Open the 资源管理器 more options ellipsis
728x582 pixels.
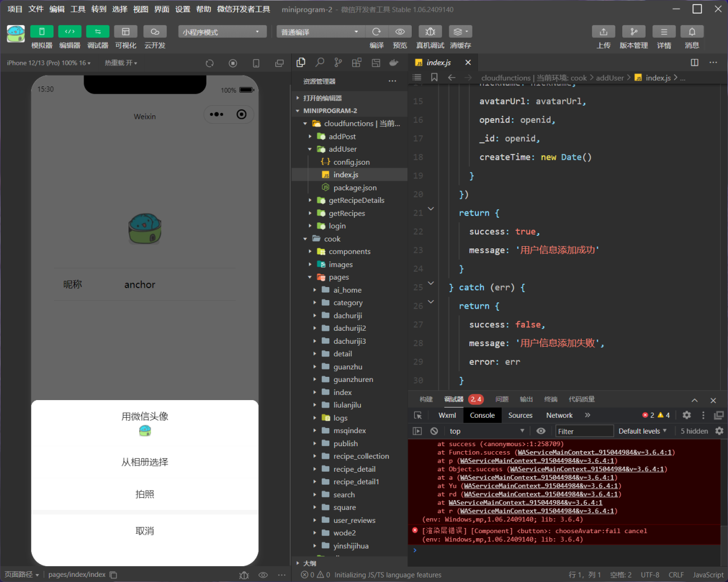pos(392,81)
